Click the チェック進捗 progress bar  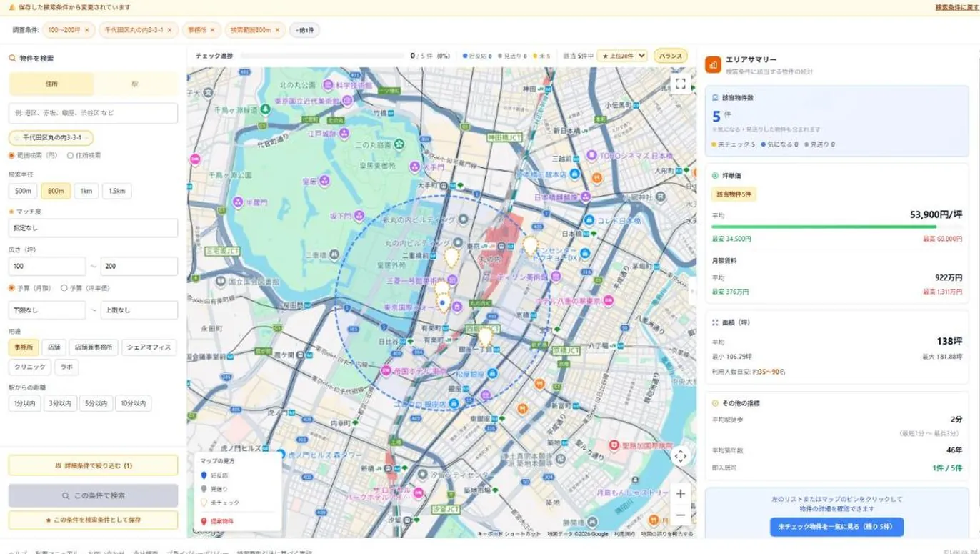coord(322,56)
